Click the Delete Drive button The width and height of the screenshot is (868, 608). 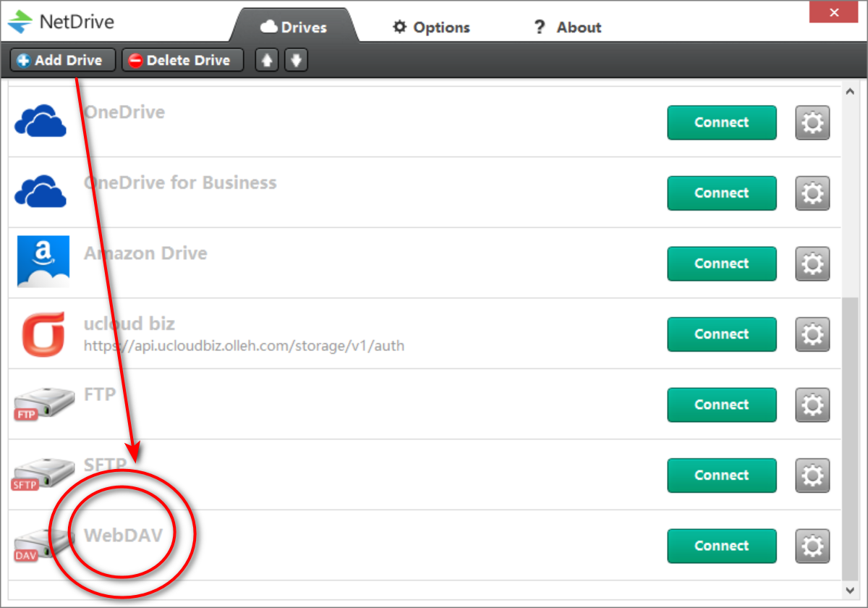[182, 60]
